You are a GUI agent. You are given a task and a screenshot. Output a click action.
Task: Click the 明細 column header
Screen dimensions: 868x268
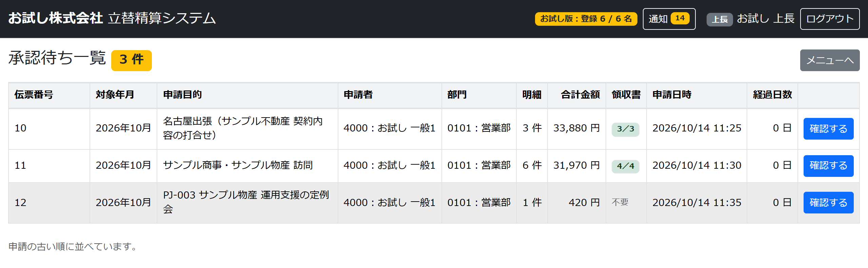pos(532,95)
